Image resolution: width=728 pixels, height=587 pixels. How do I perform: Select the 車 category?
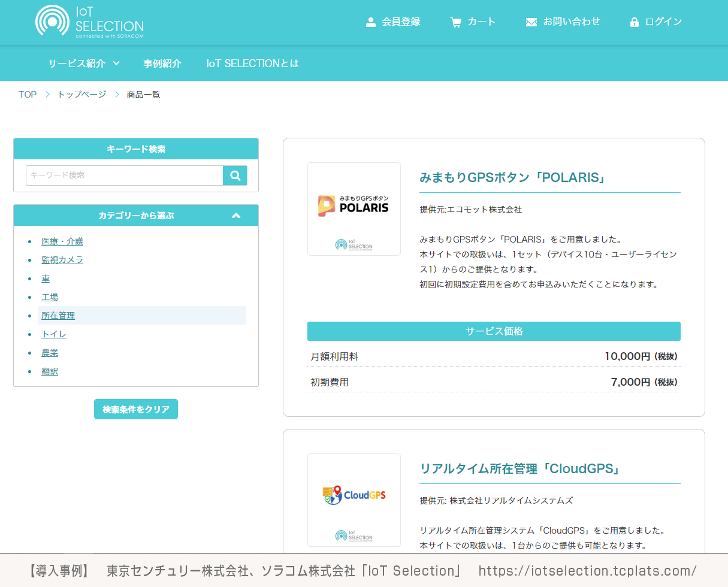[x=46, y=279]
